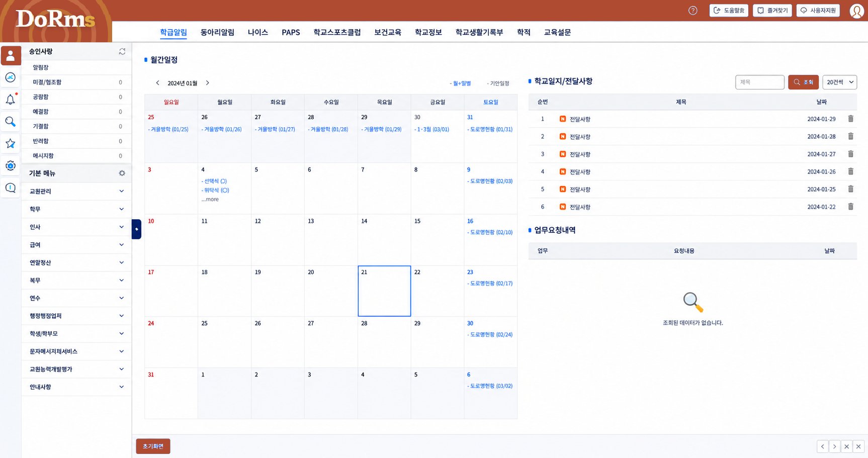Image resolution: width=868 pixels, height=458 pixels.
Task: Delete the 2024-01-29 전달사항 entry
Action: click(x=850, y=119)
